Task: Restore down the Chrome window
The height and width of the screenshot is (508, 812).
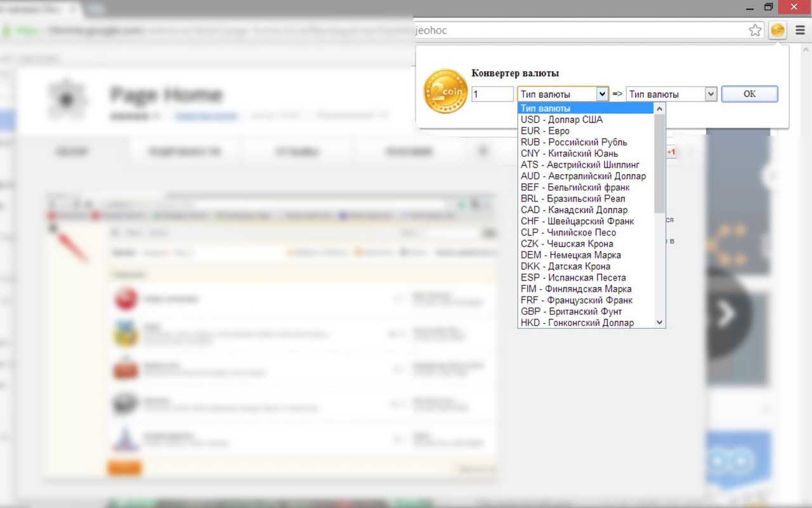Action: 768,8
